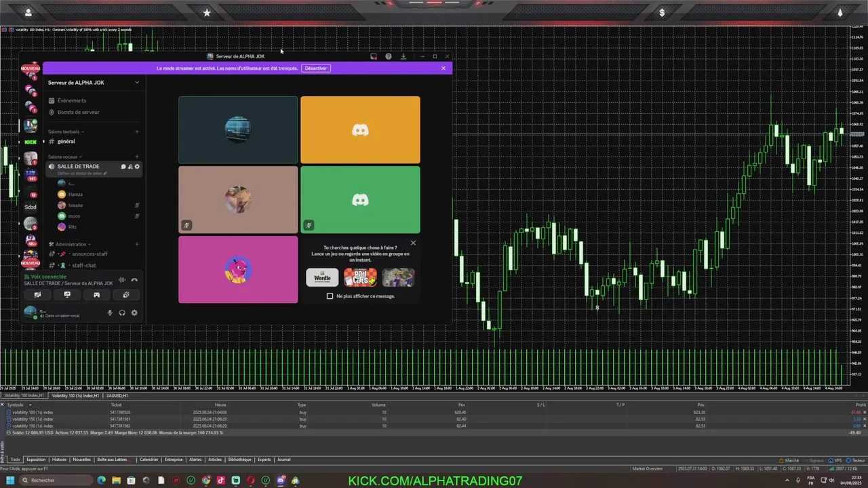Click profile icon on top overlay bar

[x=28, y=12]
